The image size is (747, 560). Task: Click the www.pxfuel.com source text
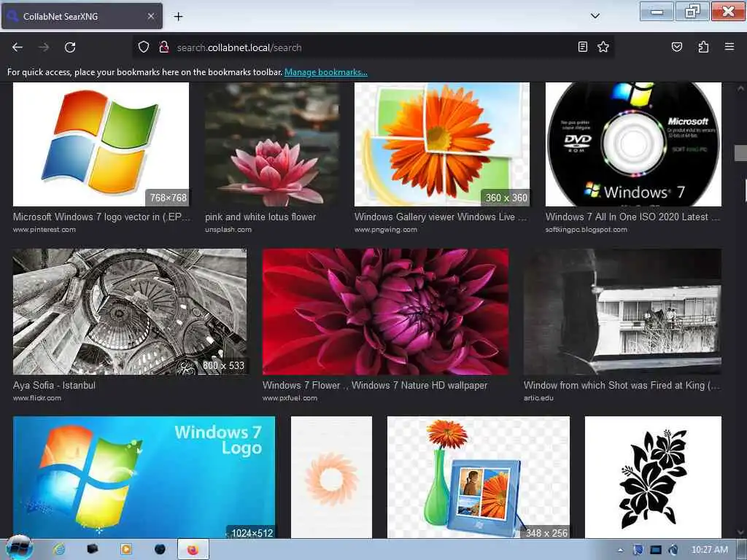[x=290, y=398]
